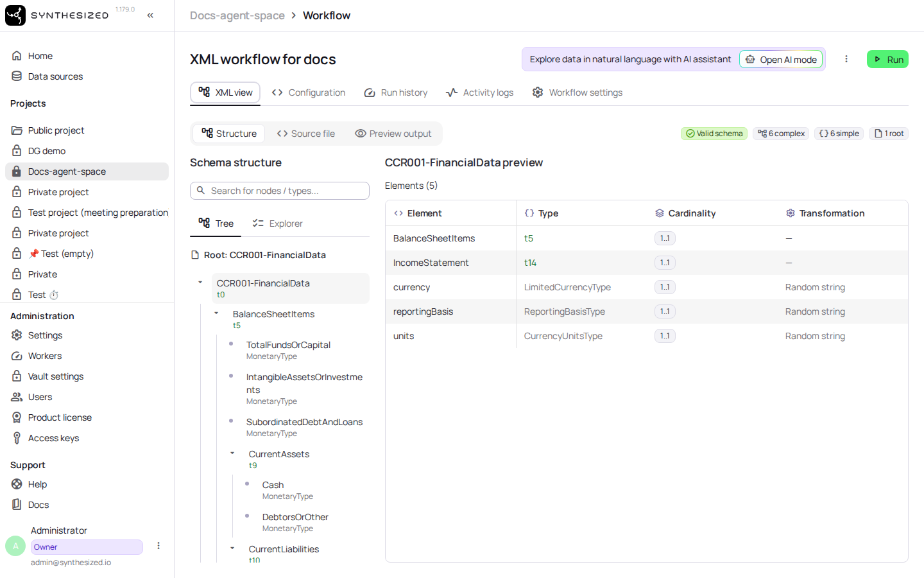This screenshot has width=924, height=578.
Task: Open the Activity logs tab
Action: (x=480, y=92)
